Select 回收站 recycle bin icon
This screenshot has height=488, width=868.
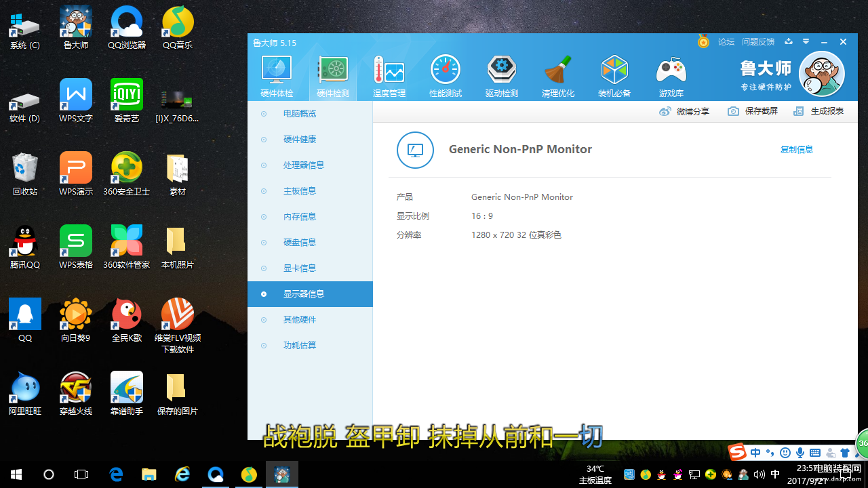25,175
